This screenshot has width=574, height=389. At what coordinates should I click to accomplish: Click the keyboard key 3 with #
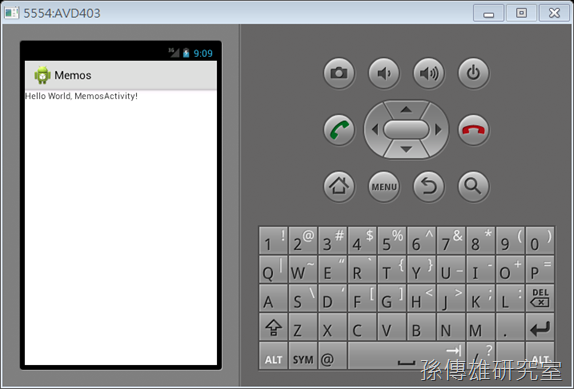pyautogui.click(x=332, y=240)
